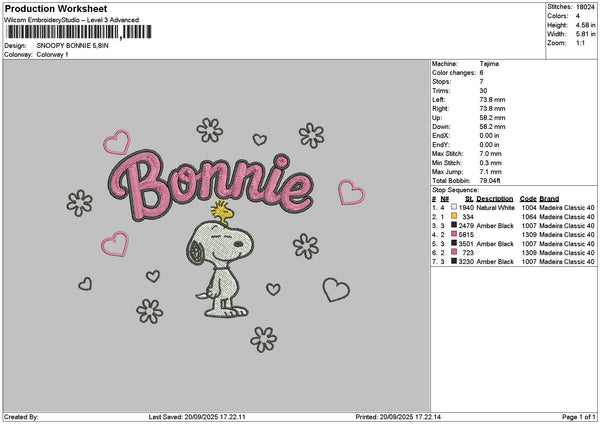Click the Width value '5.81 in'
The image size is (600, 424).
click(585, 34)
